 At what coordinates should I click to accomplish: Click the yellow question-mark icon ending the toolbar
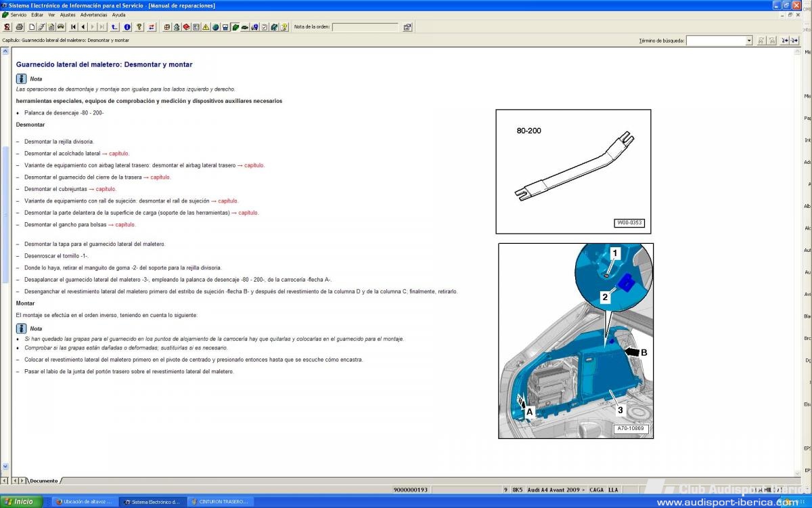click(x=284, y=27)
